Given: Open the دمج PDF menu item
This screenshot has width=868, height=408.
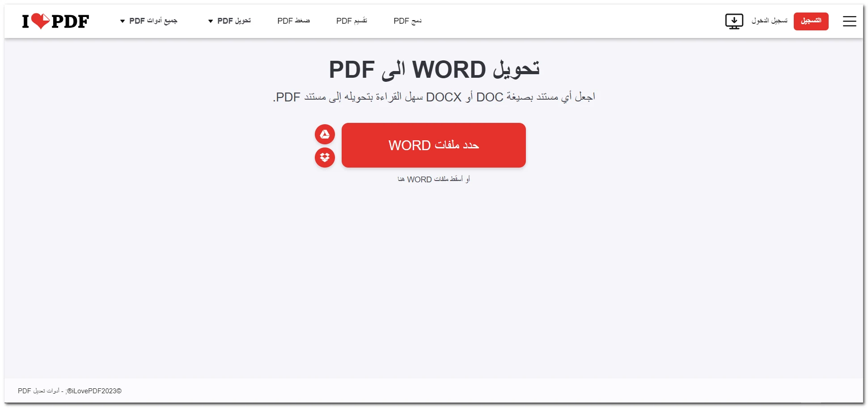Looking at the screenshot, I should (407, 21).
